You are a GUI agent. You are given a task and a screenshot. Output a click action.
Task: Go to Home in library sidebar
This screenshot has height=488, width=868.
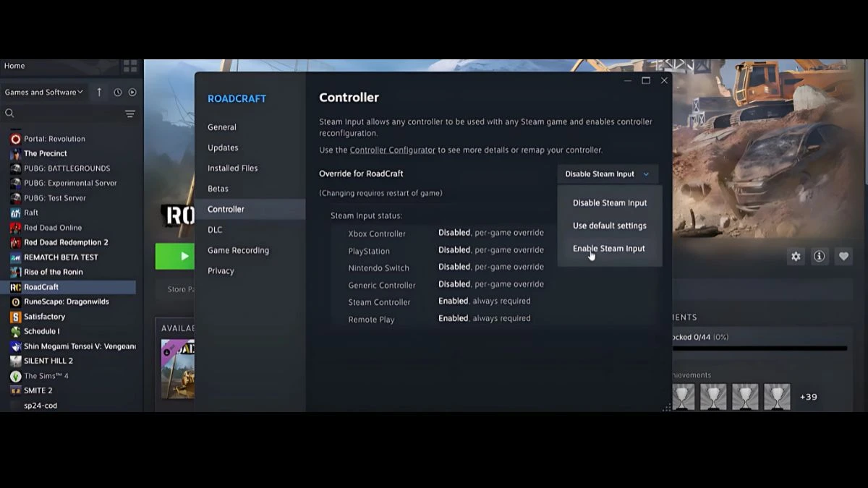(x=14, y=66)
